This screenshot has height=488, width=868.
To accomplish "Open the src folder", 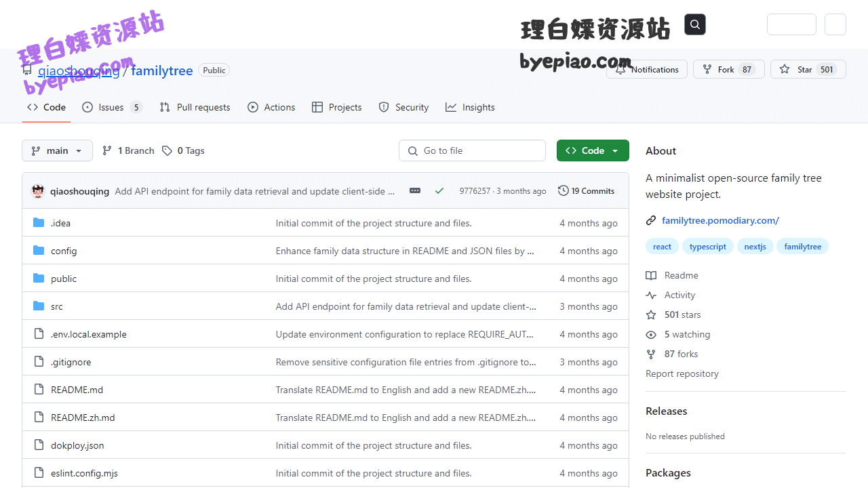I will (x=57, y=306).
